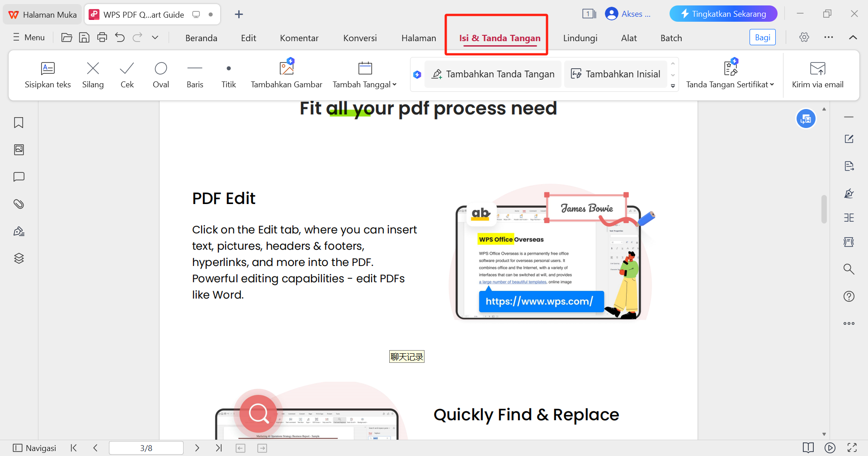Viewport: 868px width, 456px height.
Task: Click the Open file folder icon
Action: [x=66, y=38]
